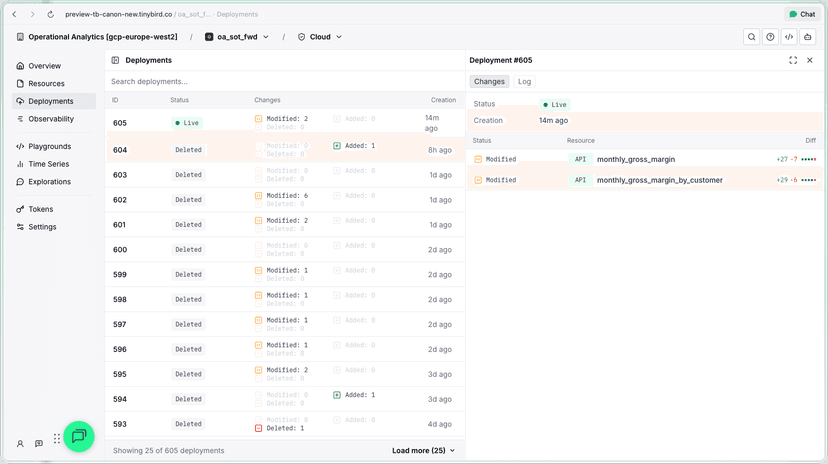Select deployment row 605
The height and width of the screenshot is (464, 828).
coord(285,123)
